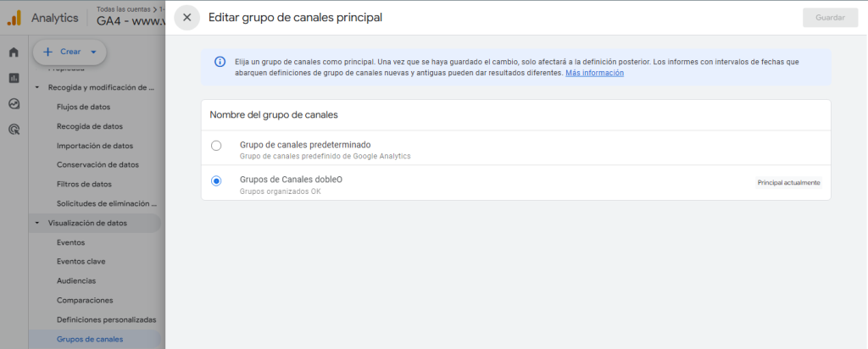Click the Google Analytics logo
The width and height of the screenshot is (868, 349).
coord(14,17)
